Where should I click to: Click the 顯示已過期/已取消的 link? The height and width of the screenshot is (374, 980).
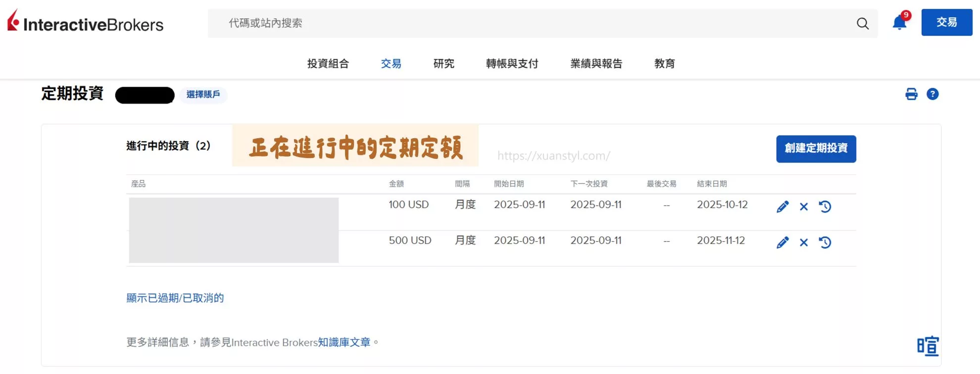175,298
